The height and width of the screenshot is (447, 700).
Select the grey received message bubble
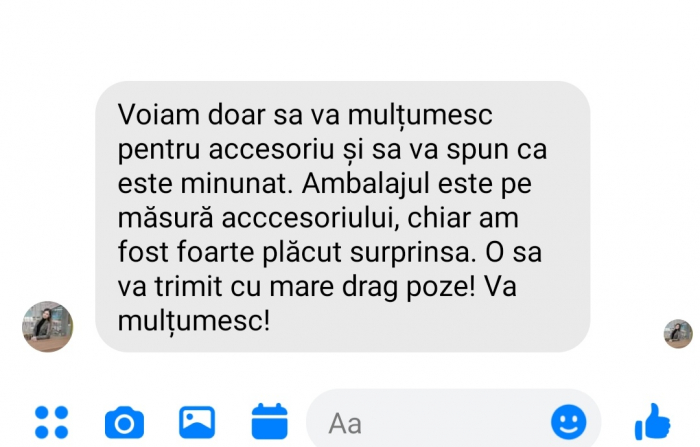[342, 217]
